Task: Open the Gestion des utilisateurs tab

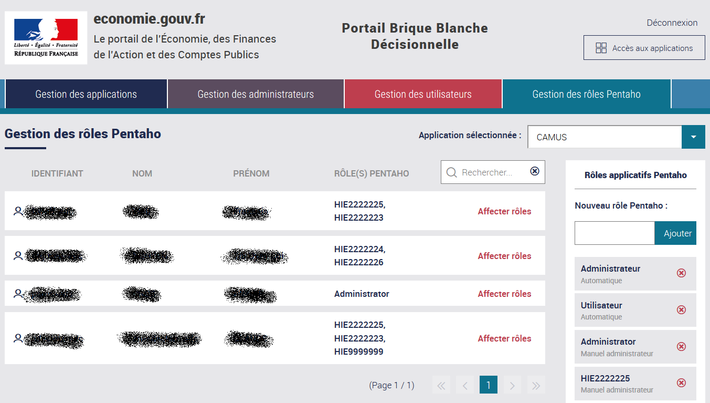Action: click(423, 94)
